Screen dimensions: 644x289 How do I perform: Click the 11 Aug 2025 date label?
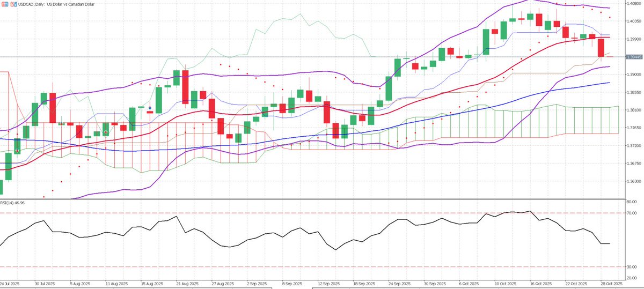pos(116,283)
